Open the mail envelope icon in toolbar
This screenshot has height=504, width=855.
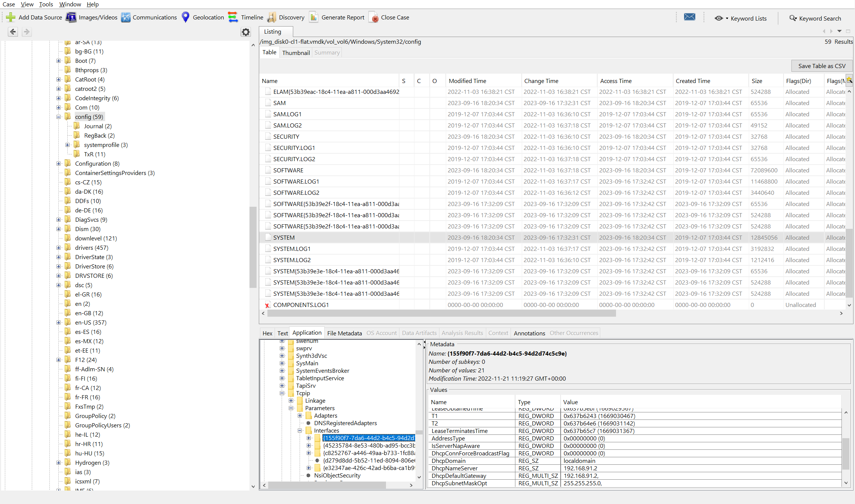(689, 17)
